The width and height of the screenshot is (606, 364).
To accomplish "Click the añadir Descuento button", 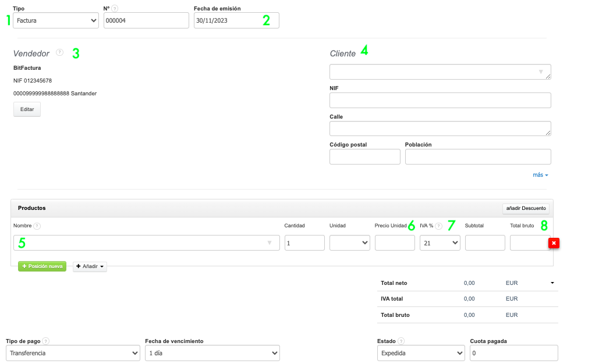I will [526, 208].
